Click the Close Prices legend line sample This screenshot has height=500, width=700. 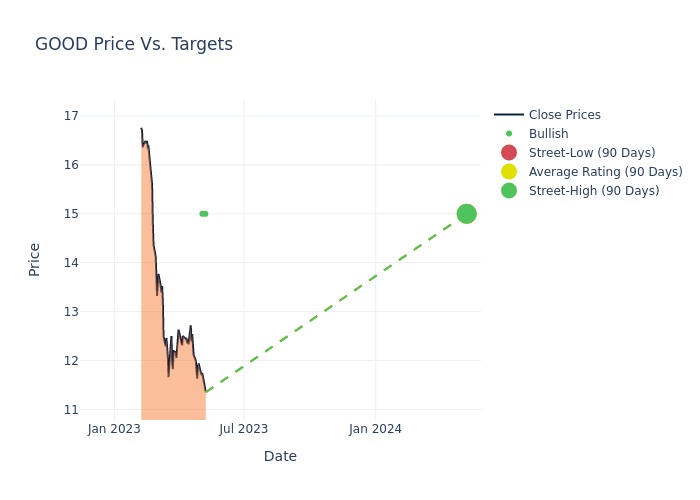tap(509, 115)
